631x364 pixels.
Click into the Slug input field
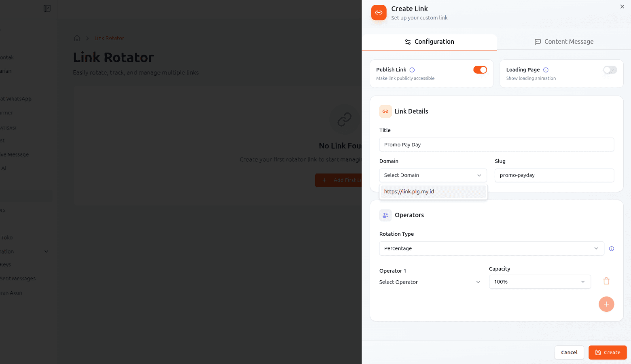[554, 175]
